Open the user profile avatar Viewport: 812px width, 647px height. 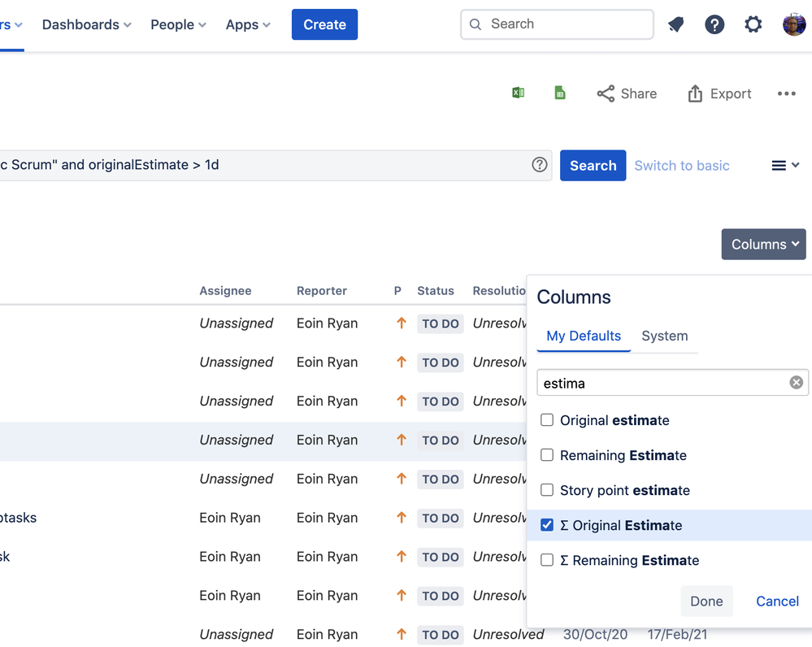tap(794, 24)
